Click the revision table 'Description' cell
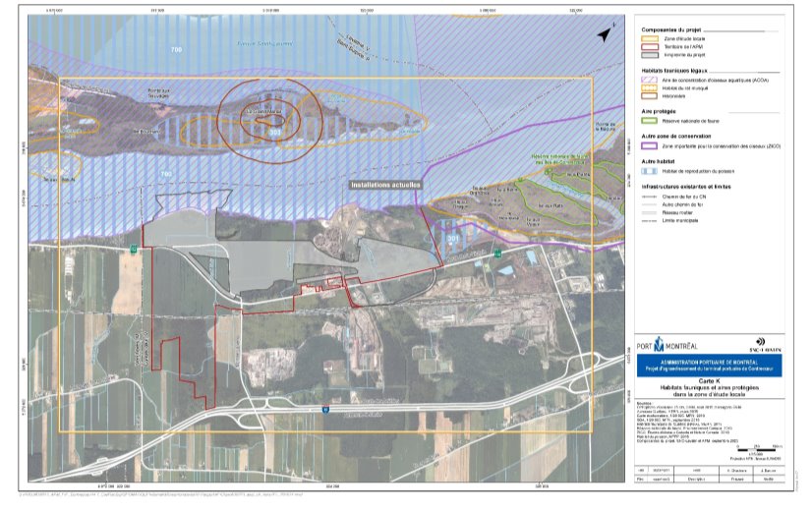 point(697,479)
